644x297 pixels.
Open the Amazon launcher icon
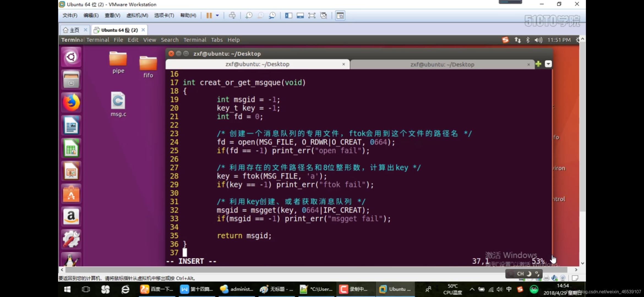(71, 216)
